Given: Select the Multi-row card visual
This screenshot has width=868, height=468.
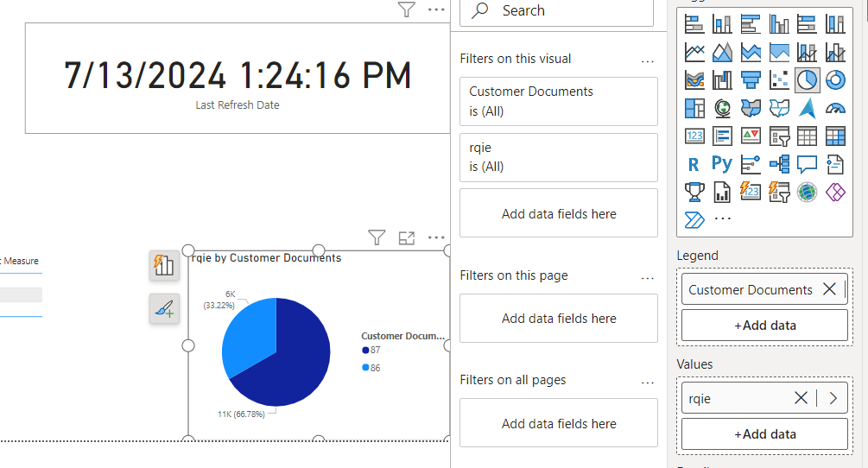Looking at the screenshot, I should pos(722,136).
